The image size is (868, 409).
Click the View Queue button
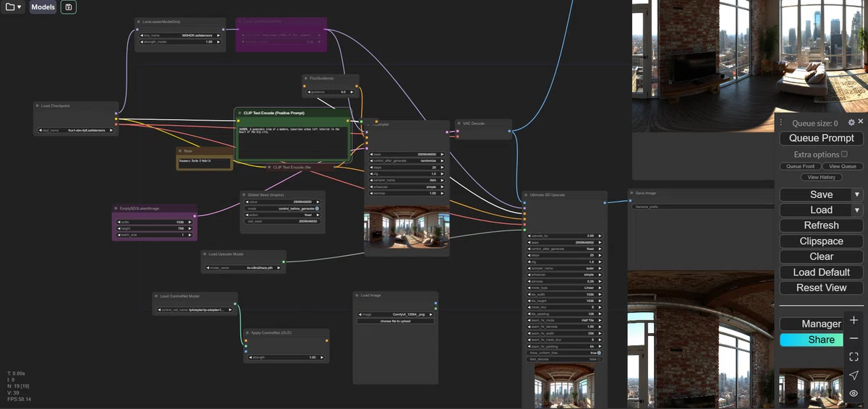point(842,166)
